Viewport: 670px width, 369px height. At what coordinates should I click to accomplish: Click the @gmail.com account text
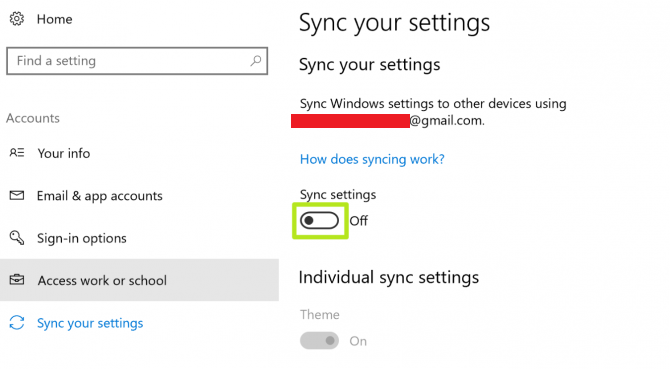click(447, 121)
